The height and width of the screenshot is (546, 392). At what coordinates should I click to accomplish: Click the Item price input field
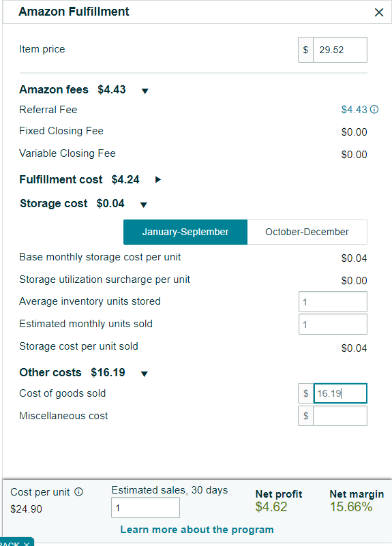coord(340,50)
